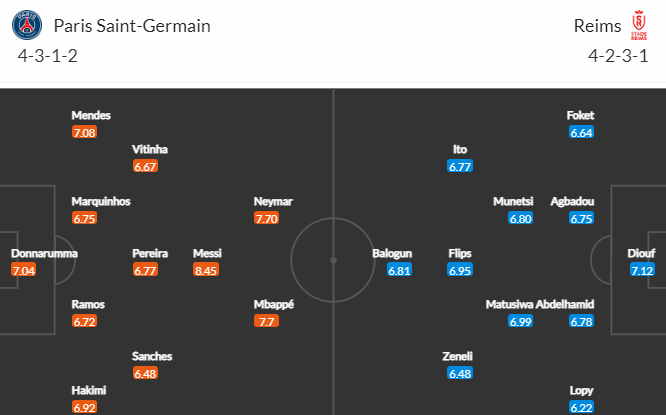Select Messi's 8.45 rating badge
This screenshot has width=666, height=415.
coord(206,270)
